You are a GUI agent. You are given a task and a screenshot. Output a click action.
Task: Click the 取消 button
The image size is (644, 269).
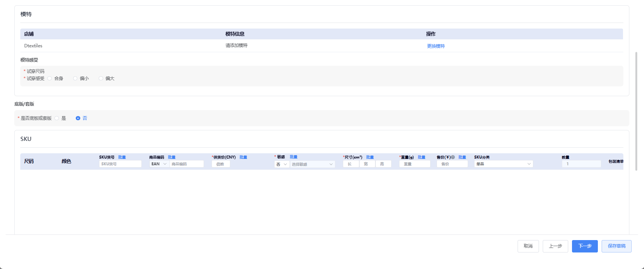(x=528, y=246)
